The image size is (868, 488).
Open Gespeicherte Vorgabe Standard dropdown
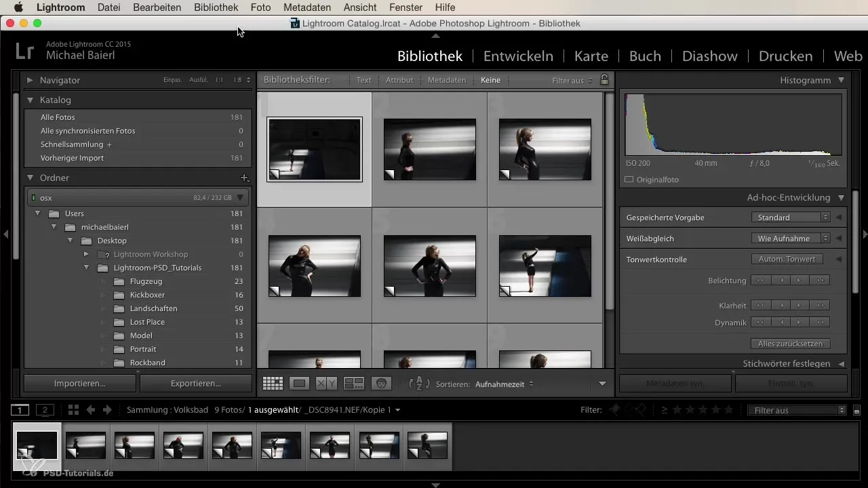(x=791, y=218)
